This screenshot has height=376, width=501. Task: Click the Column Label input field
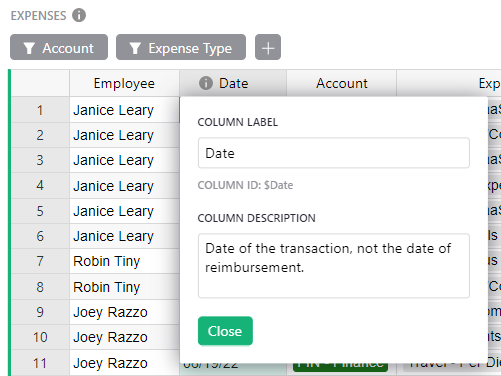334,153
